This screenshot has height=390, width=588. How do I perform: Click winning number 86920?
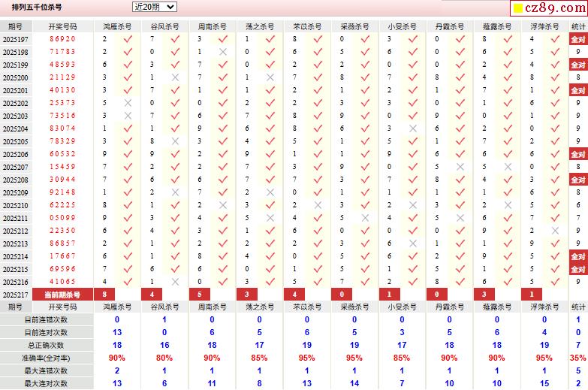point(62,39)
